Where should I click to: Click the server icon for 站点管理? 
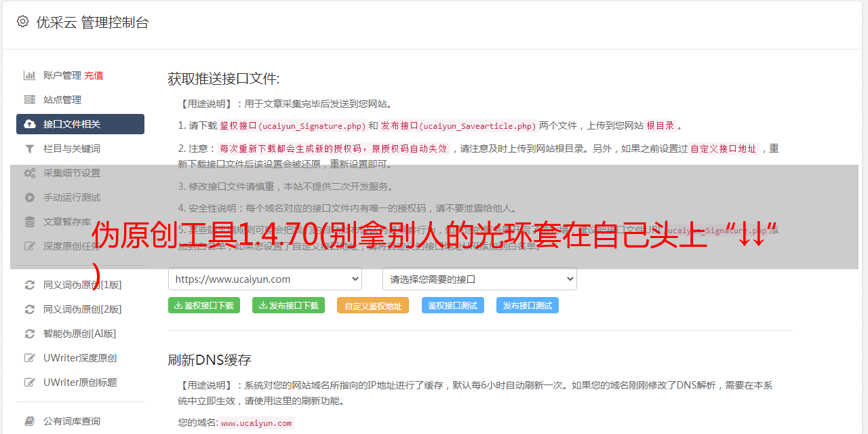[x=30, y=100]
